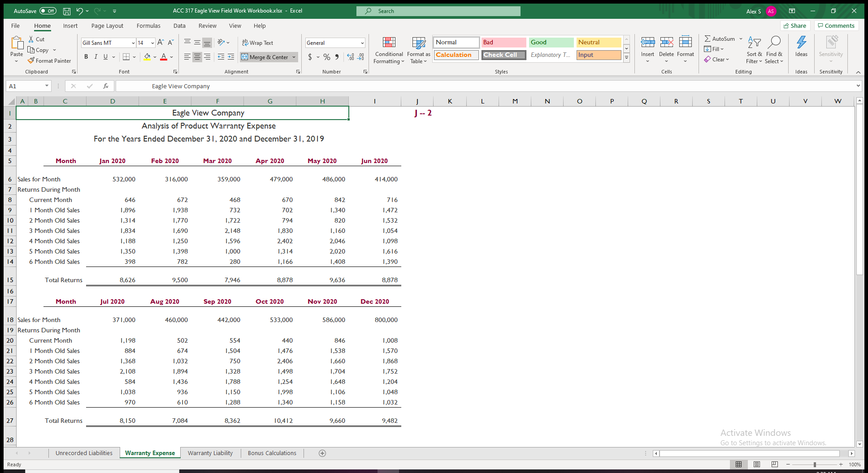Click the Insert Function fx icon
The width and height of the screenshot is (868, 473).
(106, 86)
